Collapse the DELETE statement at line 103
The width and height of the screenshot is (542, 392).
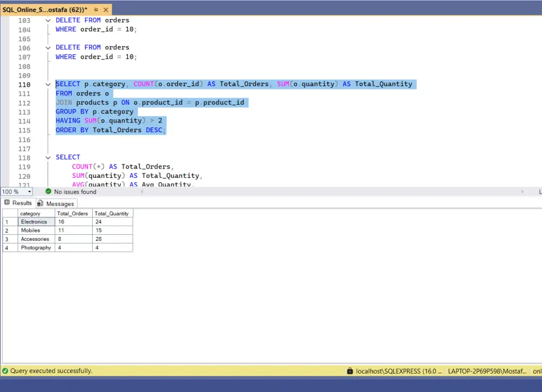[48, 20]
